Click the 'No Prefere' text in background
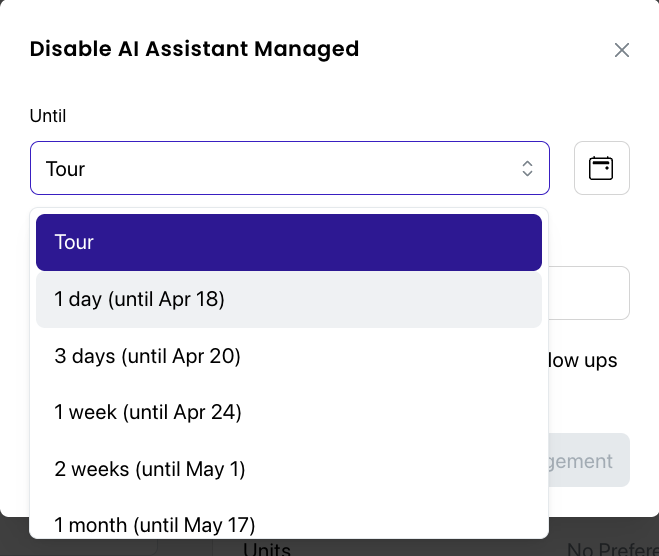This screenshot has width=659, height=556. click(x=613, y=549)
